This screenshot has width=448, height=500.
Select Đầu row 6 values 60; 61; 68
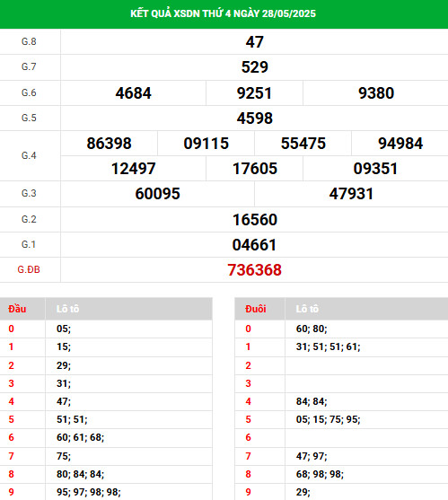coord(81,437)
